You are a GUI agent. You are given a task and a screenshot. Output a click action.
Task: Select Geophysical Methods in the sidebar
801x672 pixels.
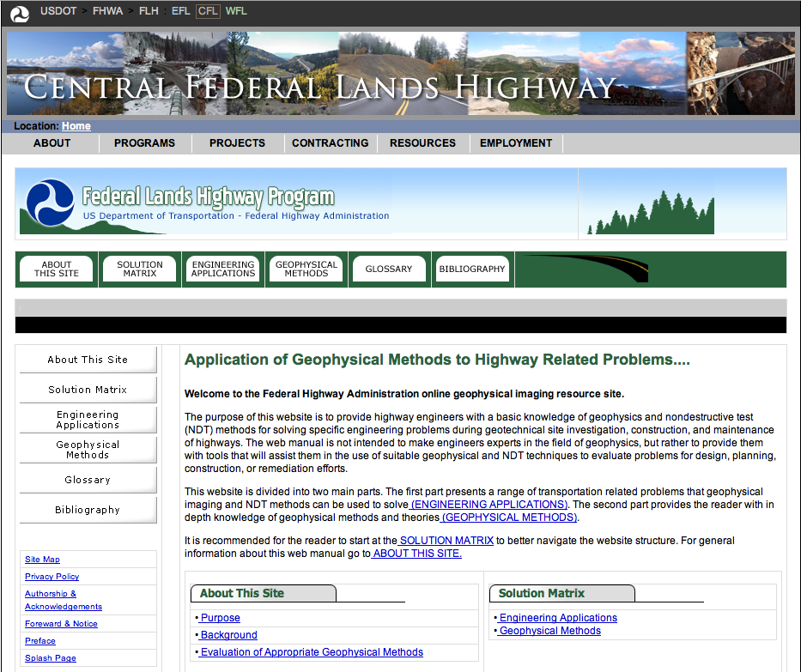click(88, 450)
